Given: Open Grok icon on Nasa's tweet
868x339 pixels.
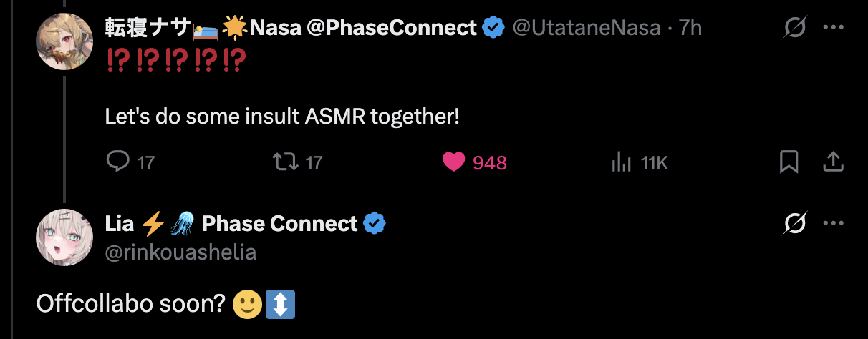Looking at the screenshot, I should (x=796, y=28).
